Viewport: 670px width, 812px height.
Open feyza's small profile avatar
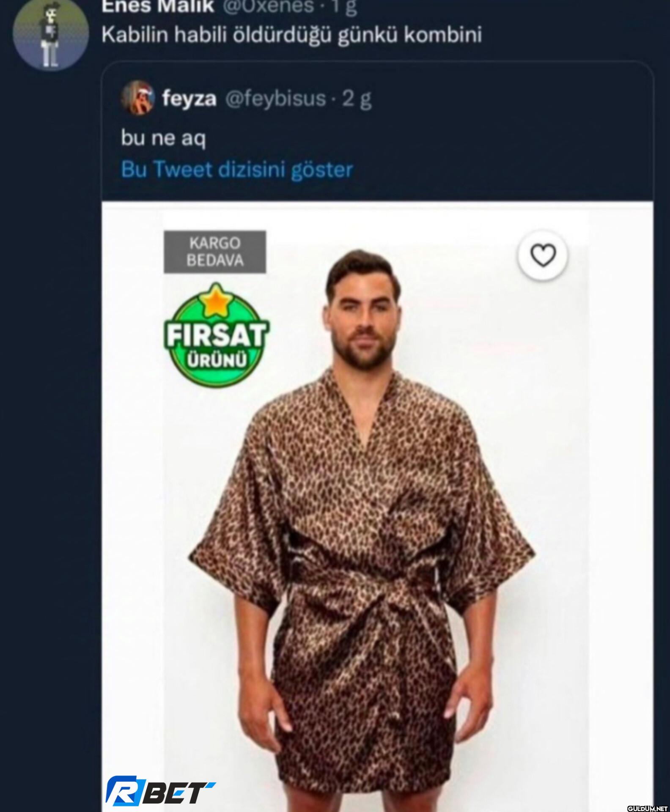(137, 98)
